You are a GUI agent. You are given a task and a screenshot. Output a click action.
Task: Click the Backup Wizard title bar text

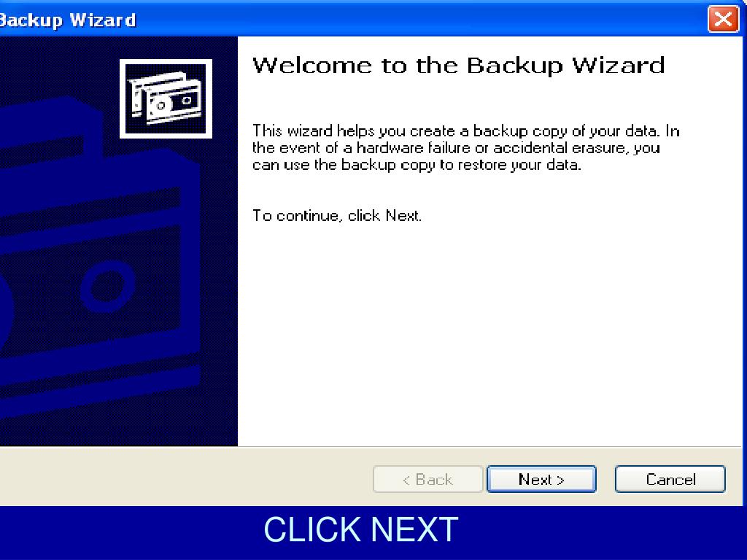coord(68,20)
